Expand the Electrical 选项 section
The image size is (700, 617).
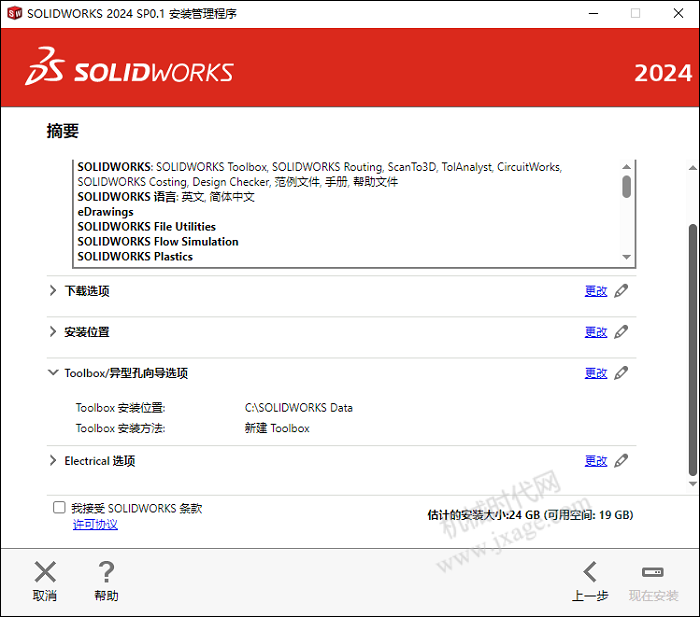[53, 460]
